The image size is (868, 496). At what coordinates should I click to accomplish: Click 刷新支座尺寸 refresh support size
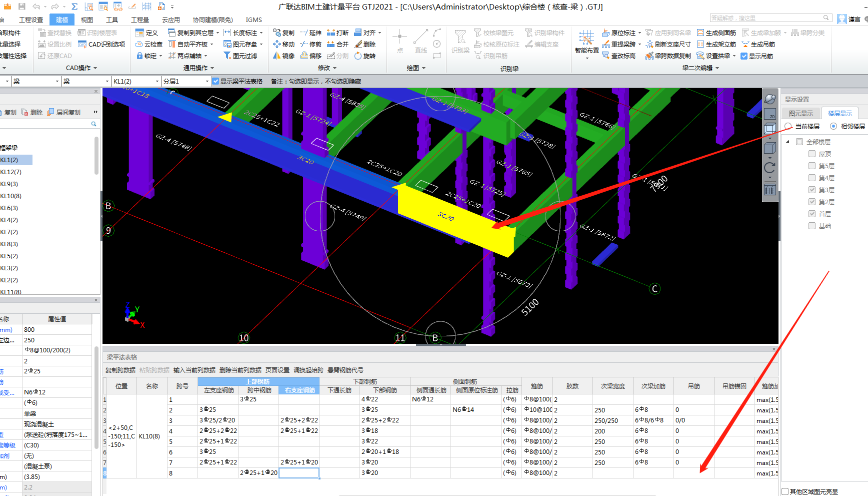pyautogui.click(x=668, y=44)
